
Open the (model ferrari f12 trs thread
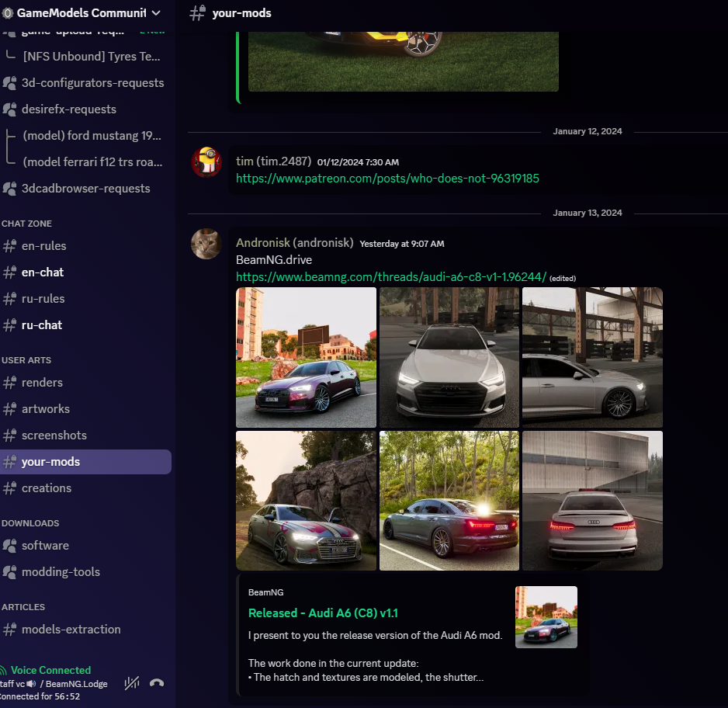[92, 162]
